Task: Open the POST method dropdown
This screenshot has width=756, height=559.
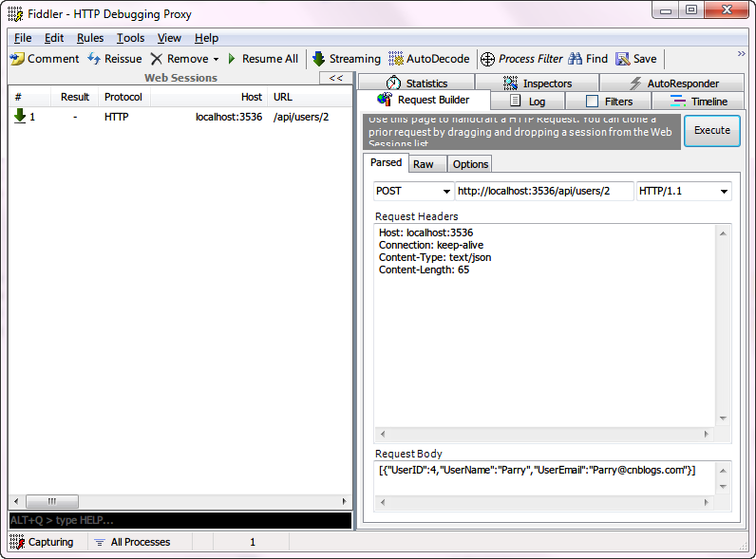Action: [446, 192]
